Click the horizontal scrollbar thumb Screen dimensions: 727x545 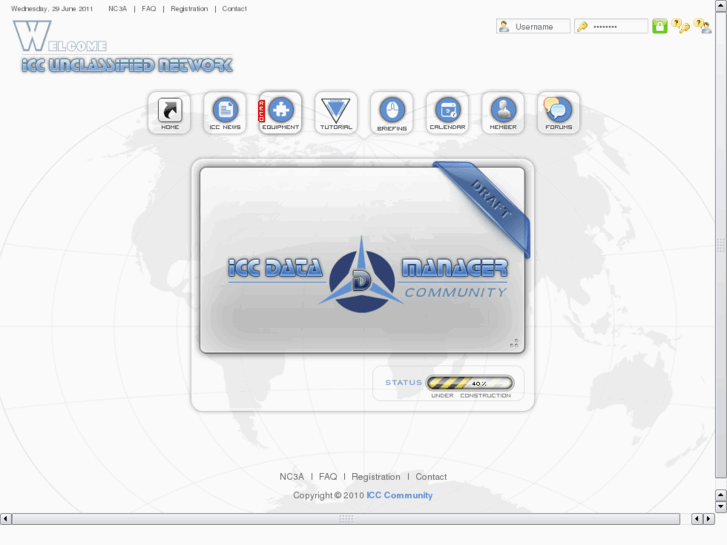346,519
